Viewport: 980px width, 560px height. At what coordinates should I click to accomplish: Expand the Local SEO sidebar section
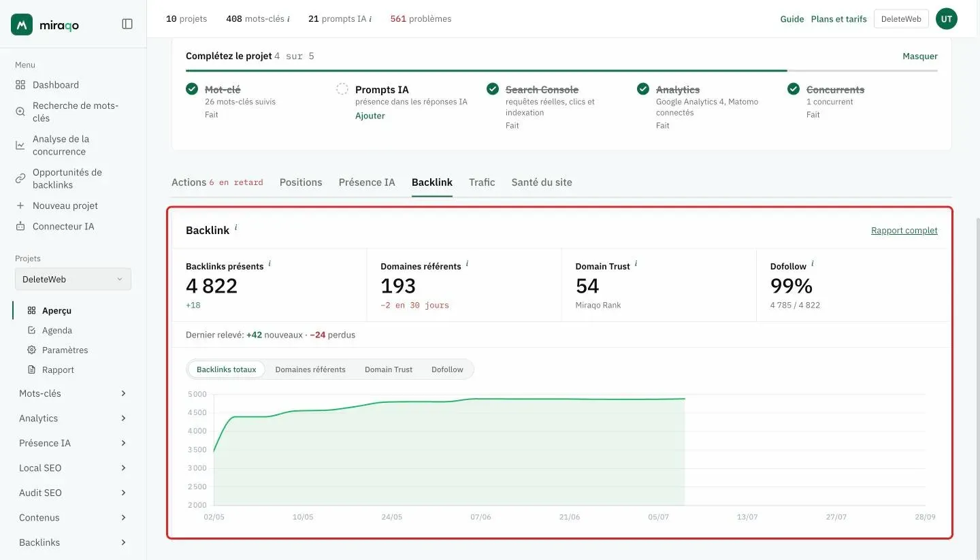[x=73, y=468]
